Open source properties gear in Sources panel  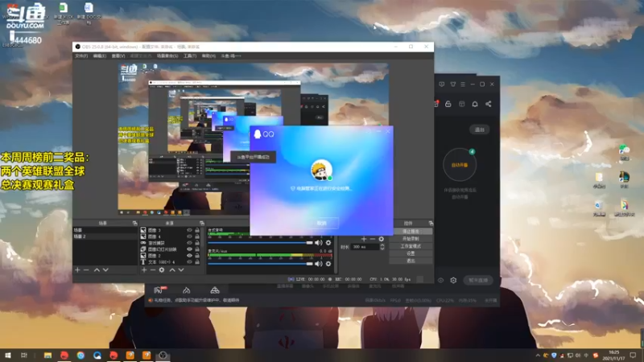[x=162, y=270]
